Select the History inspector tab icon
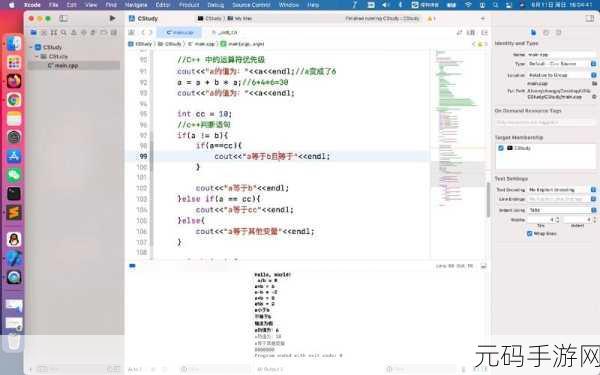The height and width of the screenshot is (375, 600). click(x=546, y=33)
